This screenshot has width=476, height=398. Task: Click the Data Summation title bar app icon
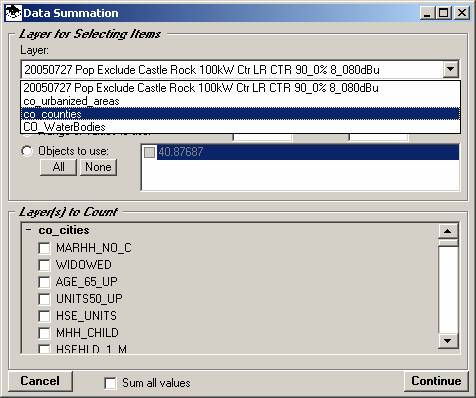point(14,13)
